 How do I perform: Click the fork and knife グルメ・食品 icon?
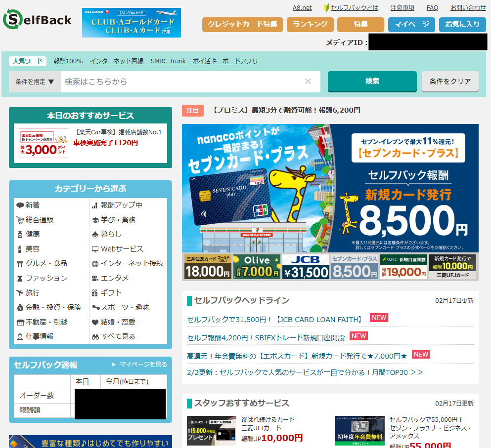point(20,264)
